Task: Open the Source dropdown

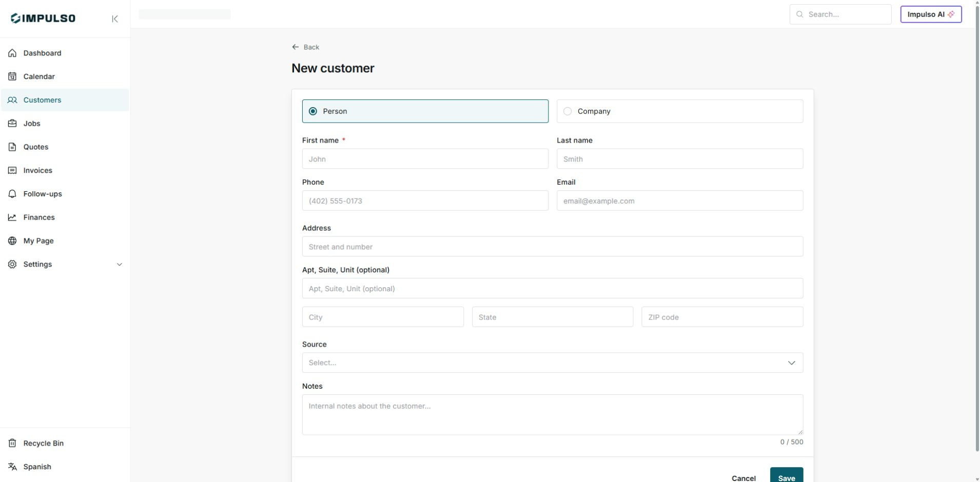Action: [x=553, y=363]
